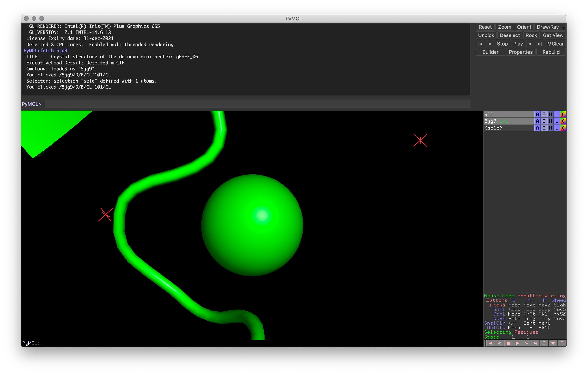Advance one frame in bottom playback bar

(526, 343)
